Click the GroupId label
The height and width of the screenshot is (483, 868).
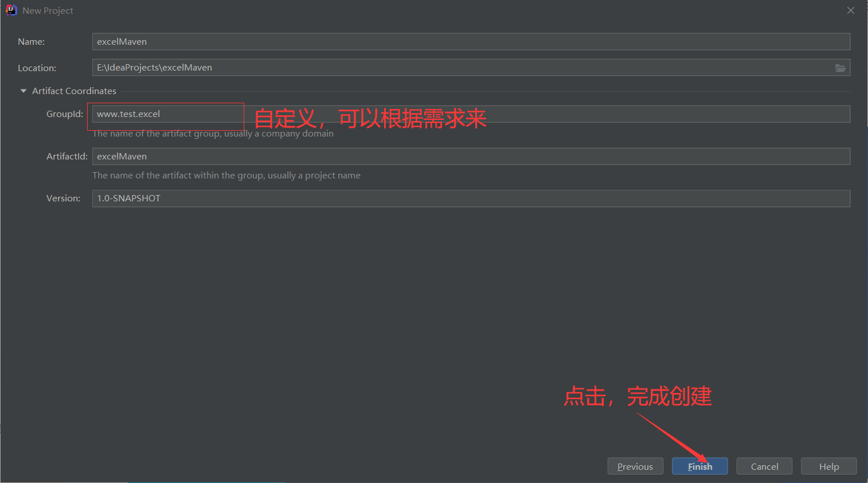[65, 114]
